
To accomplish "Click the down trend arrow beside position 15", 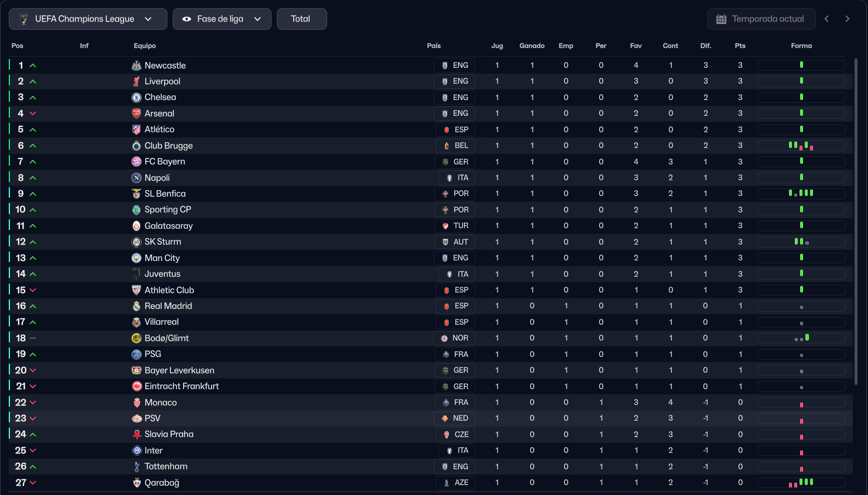I will [33, 290].
